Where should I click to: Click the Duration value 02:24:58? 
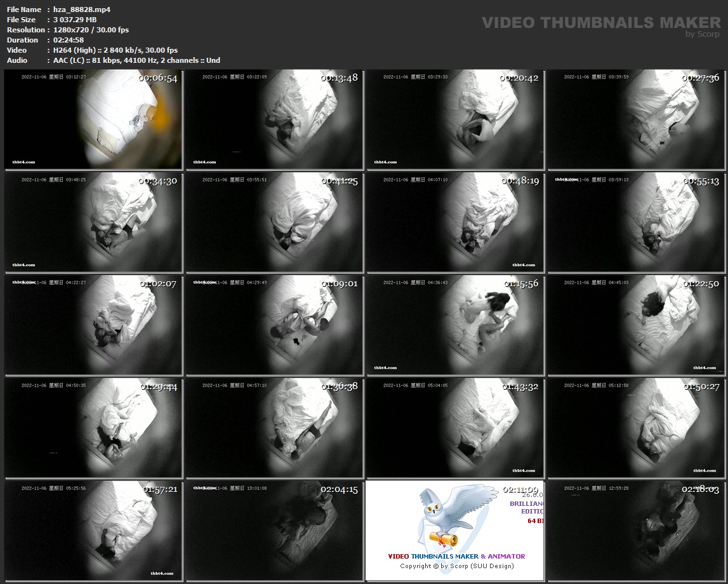coord(69,40)
